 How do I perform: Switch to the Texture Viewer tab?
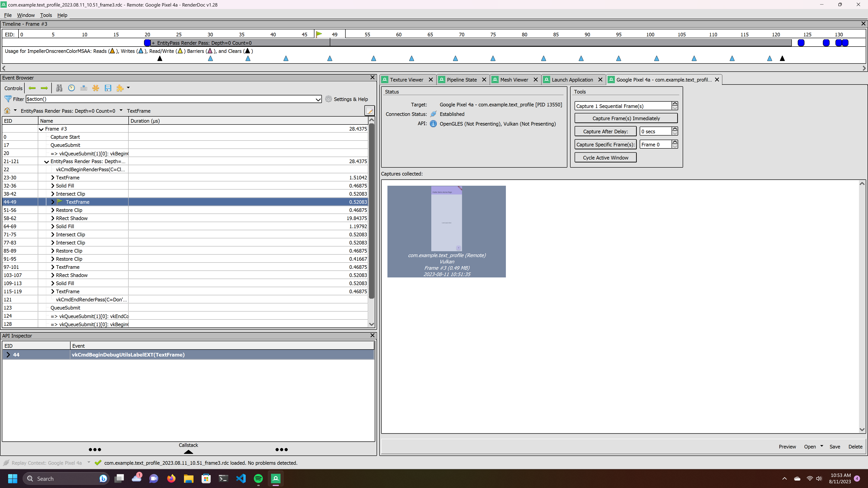(x=406, y=80)
